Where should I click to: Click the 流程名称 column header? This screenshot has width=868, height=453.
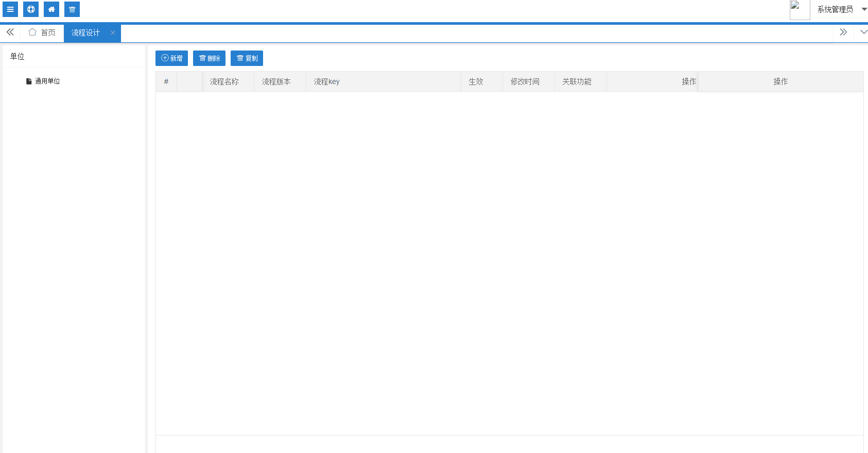pos(224,81)
